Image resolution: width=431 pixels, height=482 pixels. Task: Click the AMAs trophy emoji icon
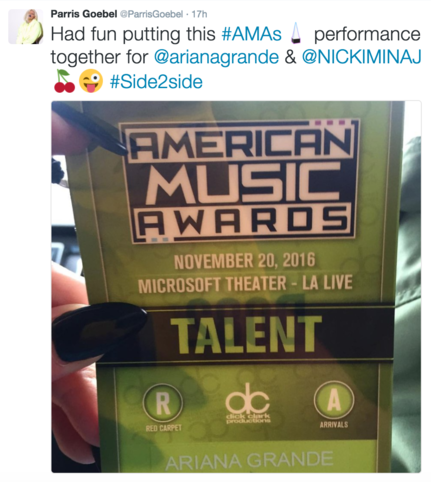pyautogui.click(x=296, y=34)
